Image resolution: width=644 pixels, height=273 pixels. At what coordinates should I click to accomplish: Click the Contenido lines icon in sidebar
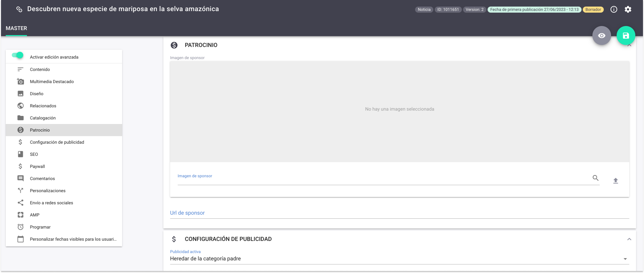20,69
